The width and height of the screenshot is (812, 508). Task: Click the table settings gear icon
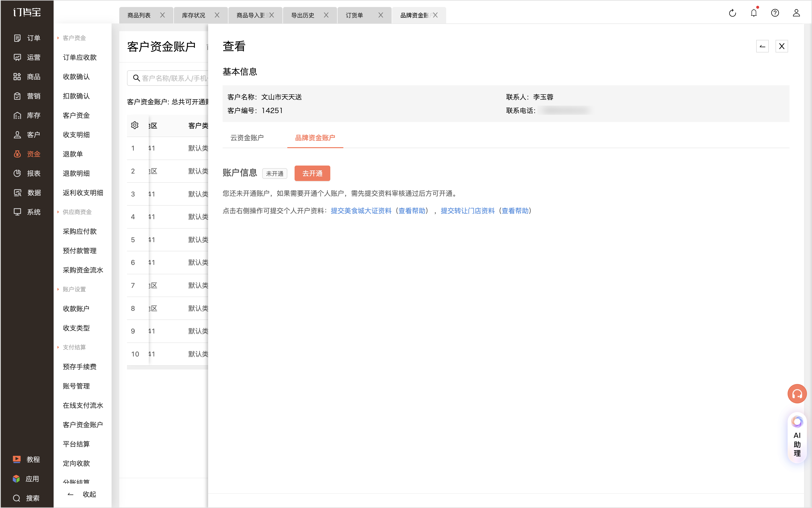[x=134, y=125]
